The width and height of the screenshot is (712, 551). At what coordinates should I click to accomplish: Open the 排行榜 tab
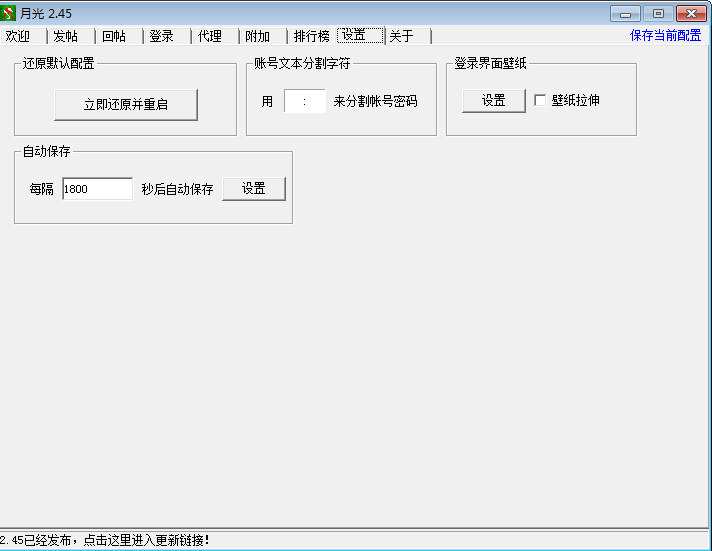coord(311,36)
